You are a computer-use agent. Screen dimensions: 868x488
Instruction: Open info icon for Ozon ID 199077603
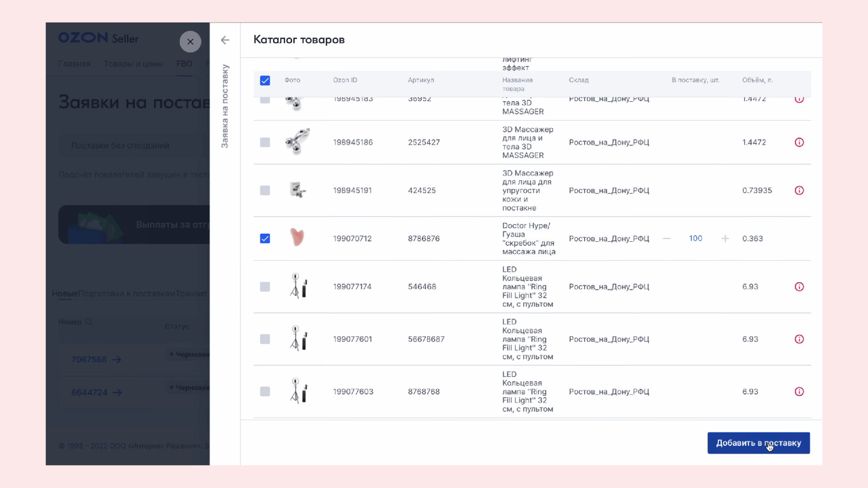coord(799,391)
